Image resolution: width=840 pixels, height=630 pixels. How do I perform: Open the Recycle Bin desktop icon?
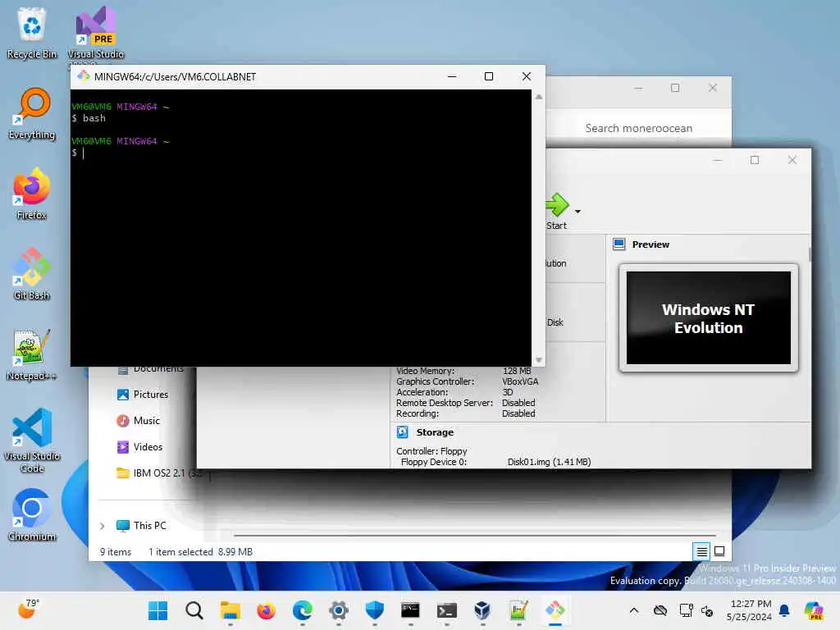click(32, 33)
